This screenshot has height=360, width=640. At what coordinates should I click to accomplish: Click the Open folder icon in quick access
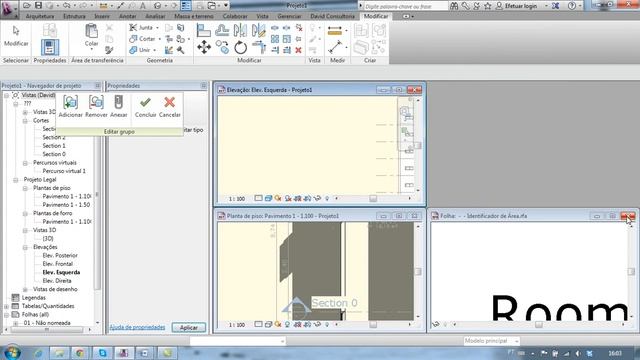tap(27, 6)
